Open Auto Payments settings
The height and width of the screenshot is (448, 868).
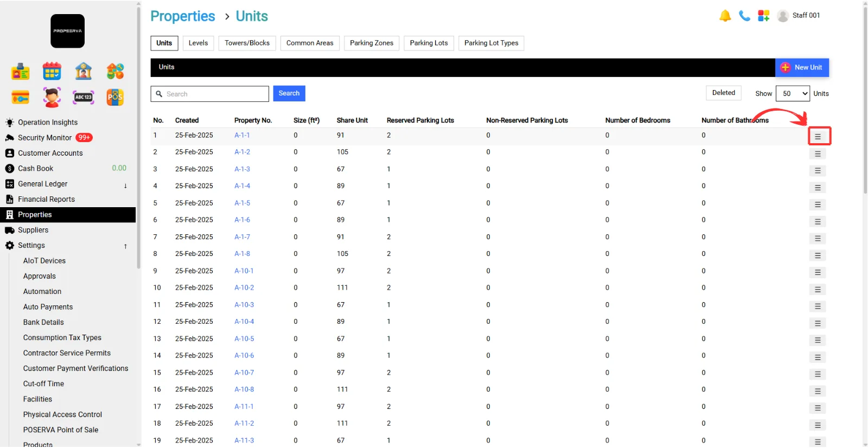48,307
